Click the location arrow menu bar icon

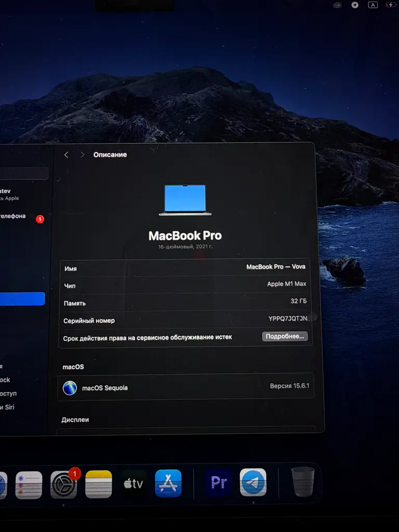click(355, 5)
